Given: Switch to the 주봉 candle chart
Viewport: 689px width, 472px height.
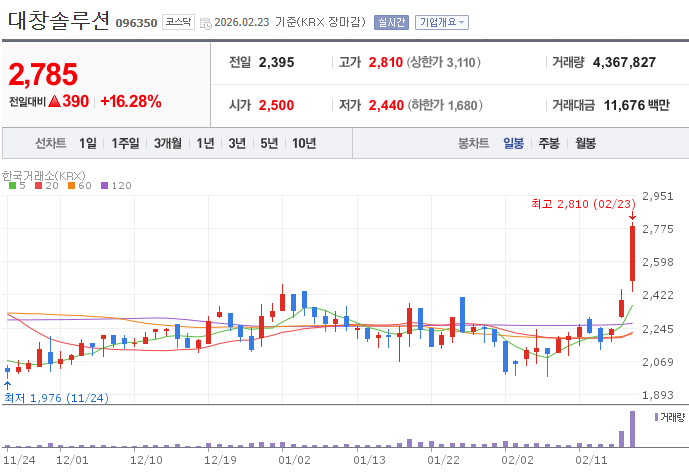Looking at the screenshot, I should 549,143.
